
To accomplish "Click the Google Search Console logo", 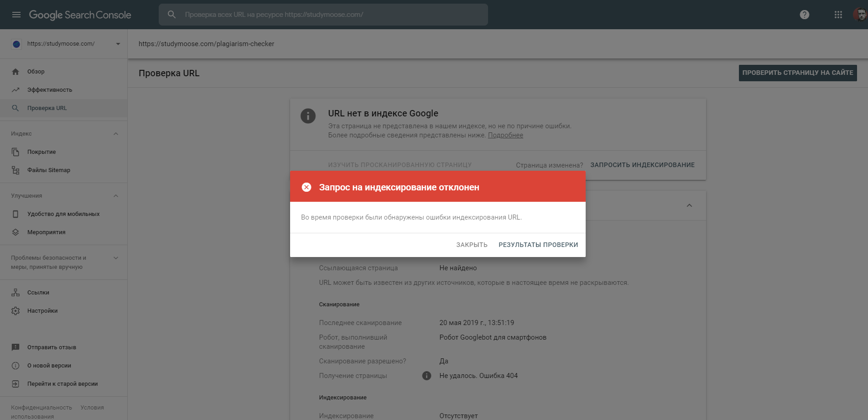I will 80,15.
